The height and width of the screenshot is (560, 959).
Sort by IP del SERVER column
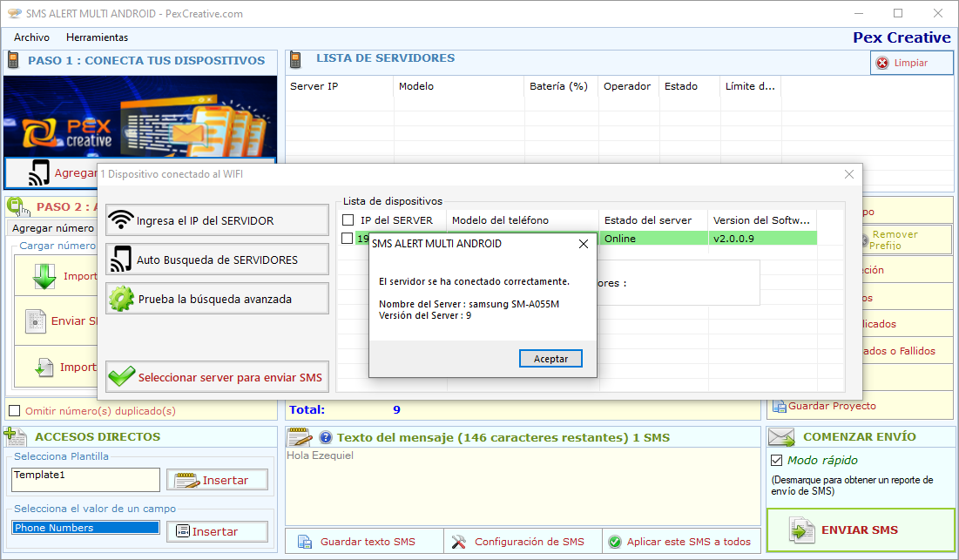click(395, 220)
